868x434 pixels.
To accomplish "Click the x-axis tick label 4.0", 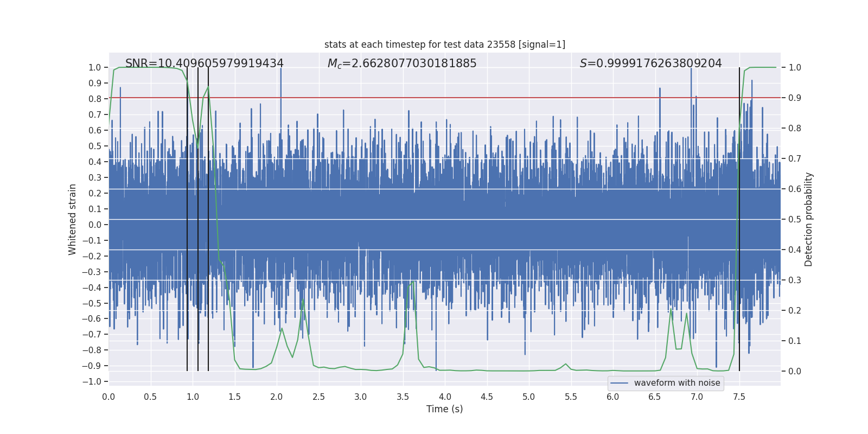I will (445, 397).
